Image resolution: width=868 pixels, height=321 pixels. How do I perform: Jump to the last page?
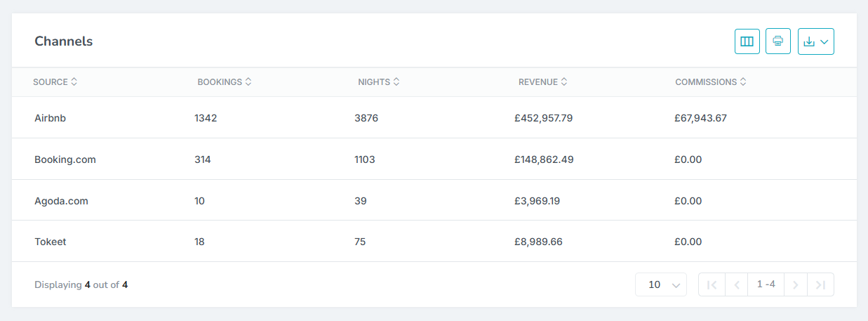click(820, 284)
